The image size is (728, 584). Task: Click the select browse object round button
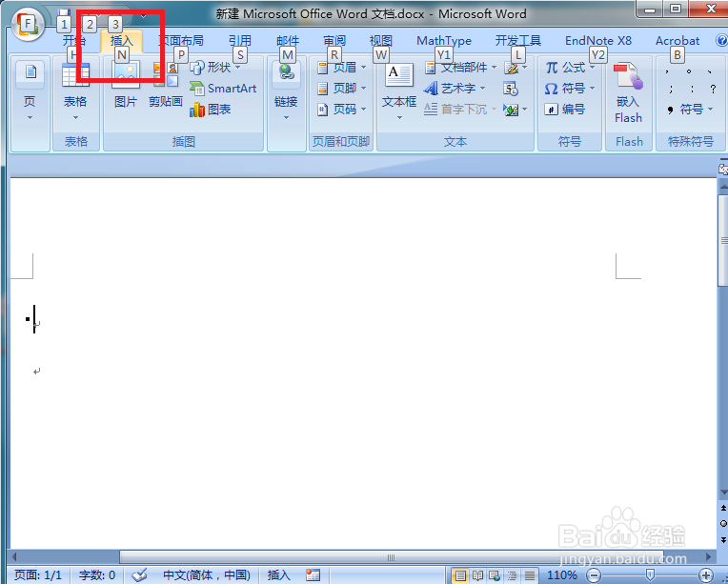click(x=723, y=523)
